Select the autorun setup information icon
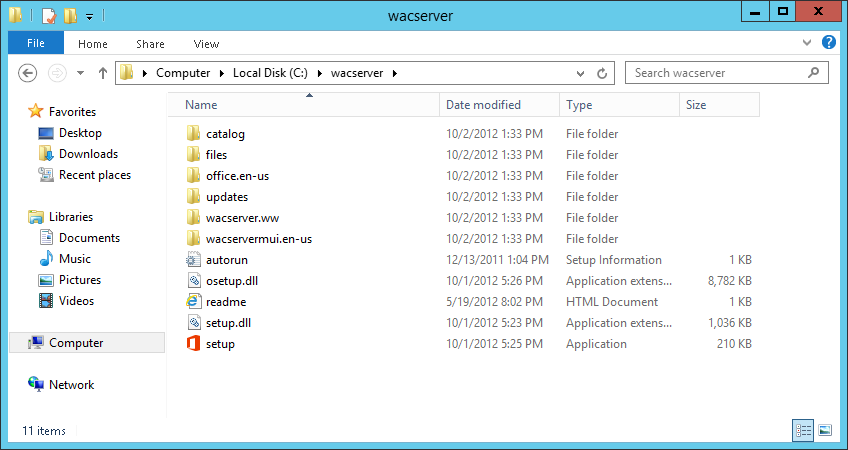The image size is (848, 450). (x=193, y=260)
